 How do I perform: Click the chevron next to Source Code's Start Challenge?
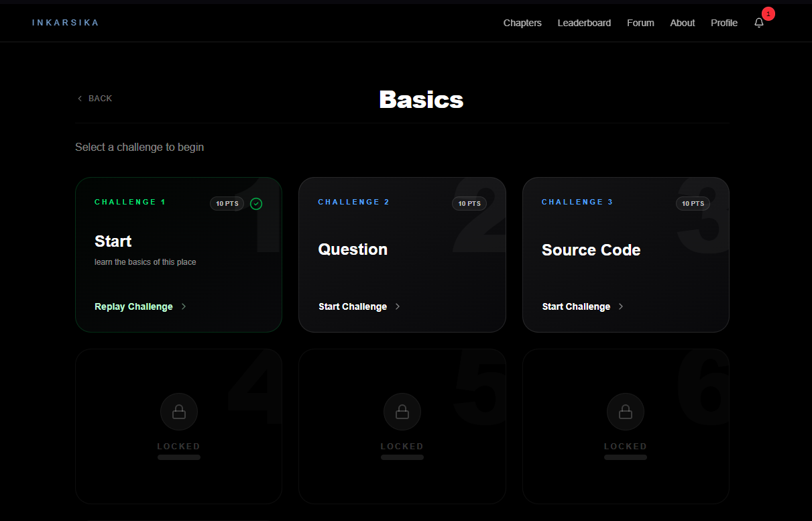click(x=621, y=306)
